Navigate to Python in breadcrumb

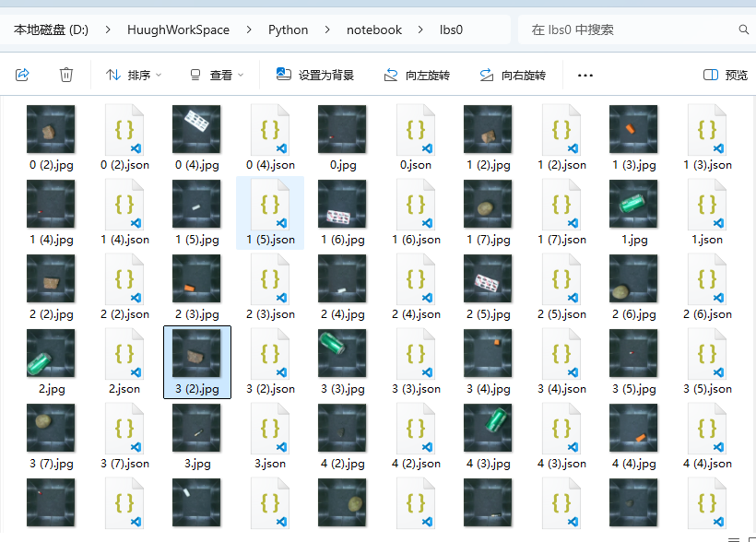tap(289, 29)
